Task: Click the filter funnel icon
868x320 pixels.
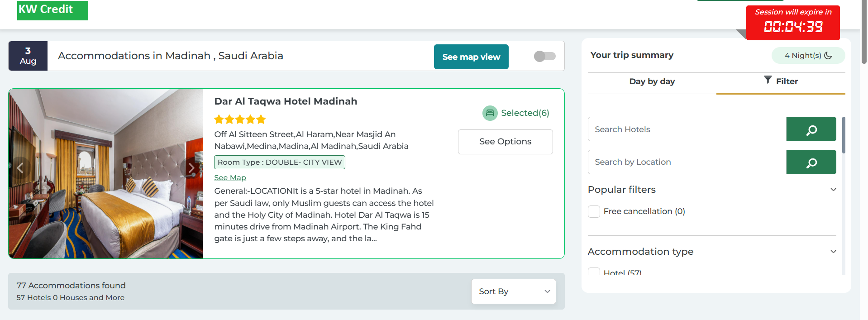Action: click(768, 81)
